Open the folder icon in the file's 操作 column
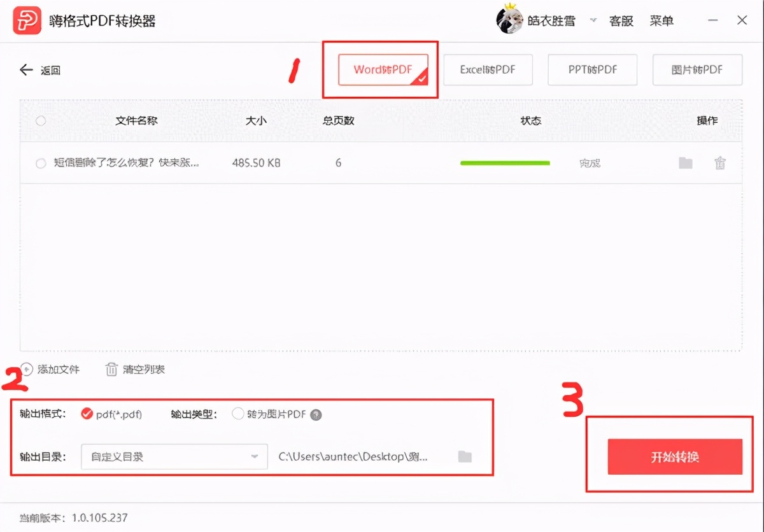Viewport: 764px width, 532px height. tap(686, 163)
